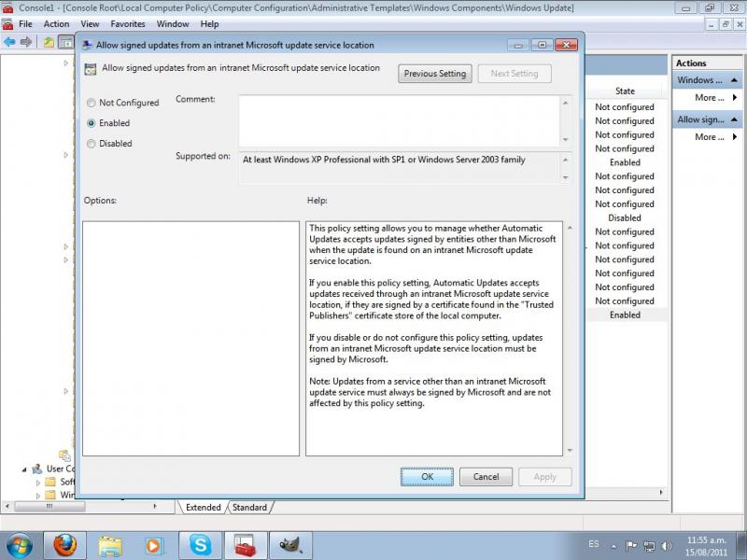Screen dimensions: 747x560
Task: Click the Forward arrow in the console toolbar
Action: pyautogui.click(x=26, y=42)
